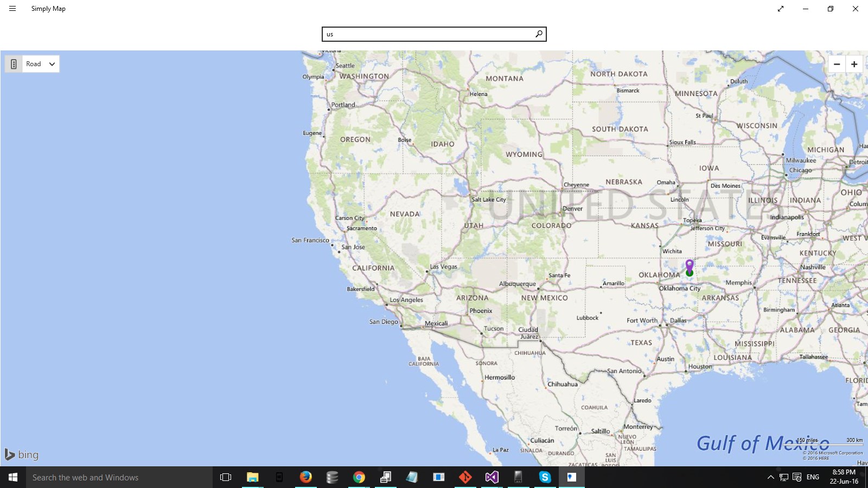The width and height of the screenshot is (868, 488).
Task: Click the 'Oklahoma City' label
Action: point(680,288)
